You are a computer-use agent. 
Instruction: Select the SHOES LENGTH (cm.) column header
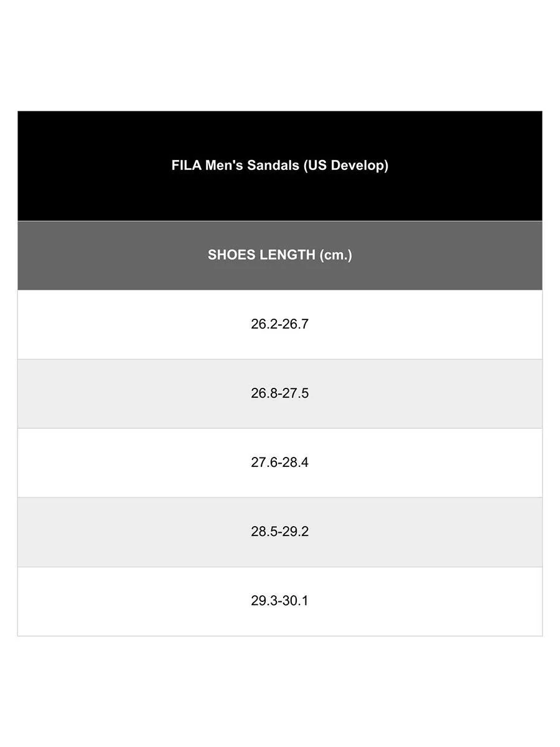[280, 255]
